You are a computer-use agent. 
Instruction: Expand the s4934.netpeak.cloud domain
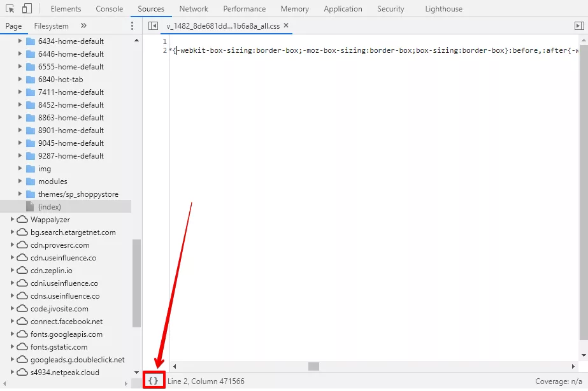12,373
